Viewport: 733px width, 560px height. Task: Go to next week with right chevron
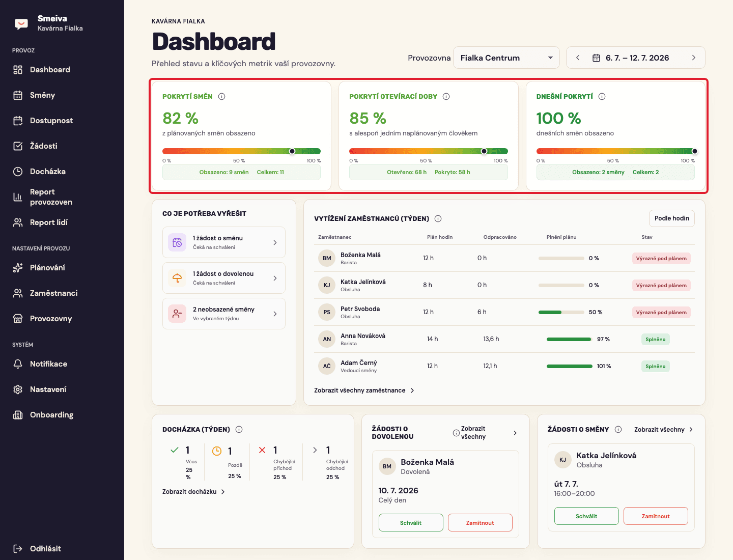coord(693,58)
